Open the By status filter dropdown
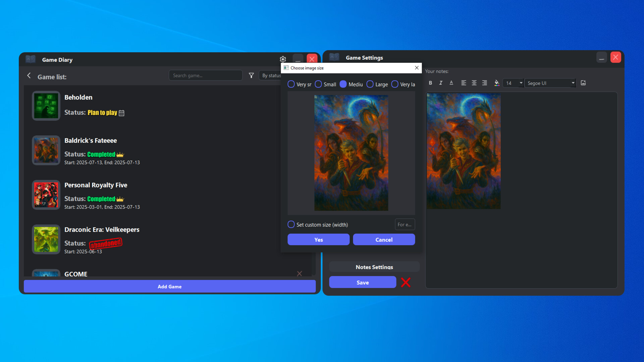This screenshot has height=362, width=644. tap(272, 75)
